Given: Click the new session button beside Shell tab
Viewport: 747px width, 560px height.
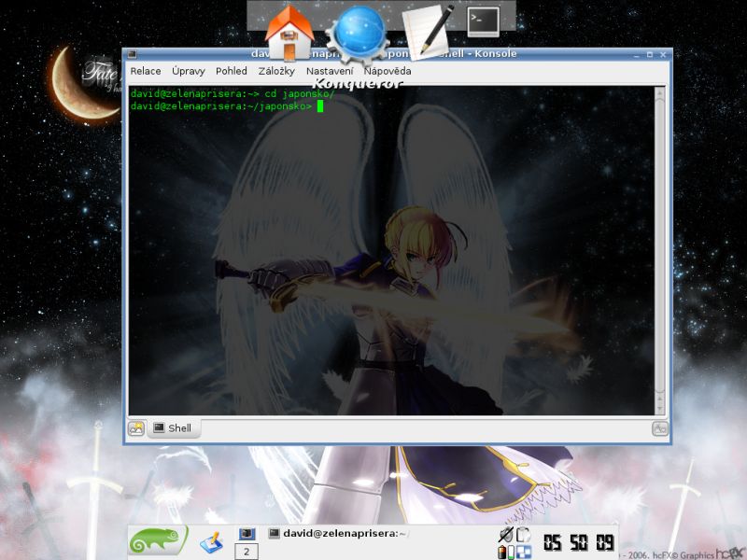Looking at the screenshot, I should 136,428.
